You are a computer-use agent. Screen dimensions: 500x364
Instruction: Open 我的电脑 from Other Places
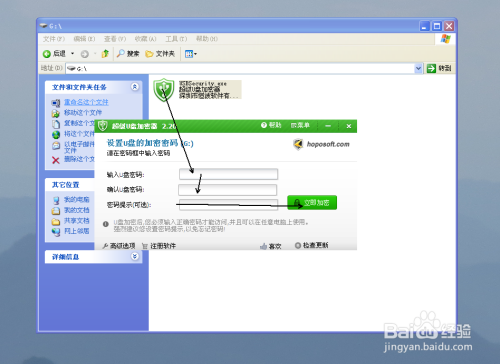(x=76, y=199)
